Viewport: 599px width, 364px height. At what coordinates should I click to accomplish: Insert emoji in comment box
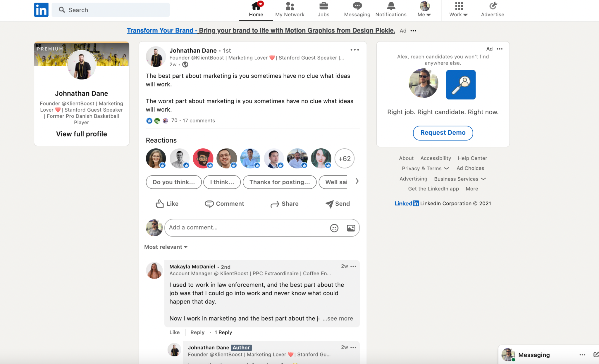pyautogui.click(x=334, y=228)
